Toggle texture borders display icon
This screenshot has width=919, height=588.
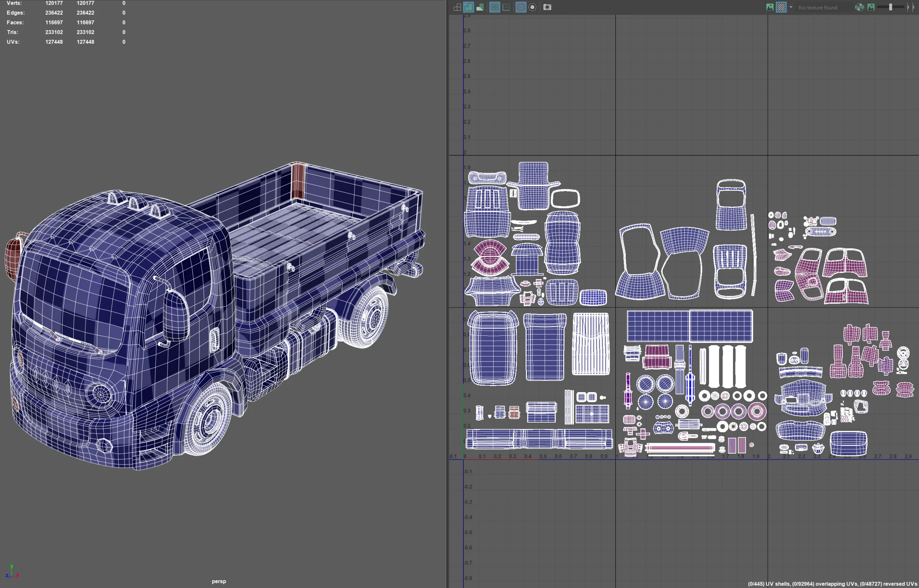pyautogui.click(x=495, y=7)
